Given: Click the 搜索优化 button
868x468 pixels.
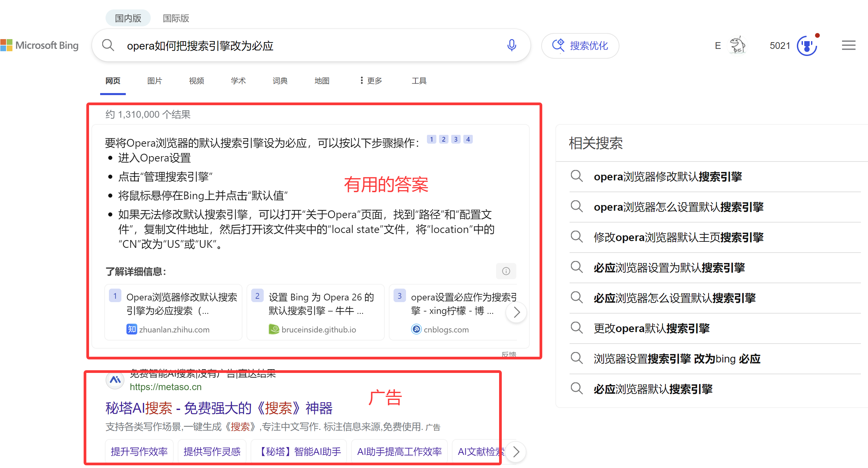Looking at the screenshot, I should (580, 46).
